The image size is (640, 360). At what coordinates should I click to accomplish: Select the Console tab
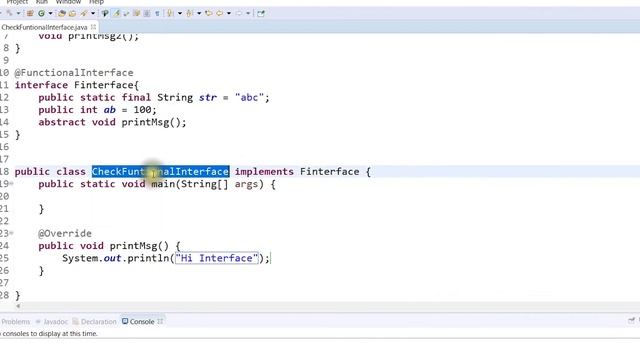pos(138,322)
